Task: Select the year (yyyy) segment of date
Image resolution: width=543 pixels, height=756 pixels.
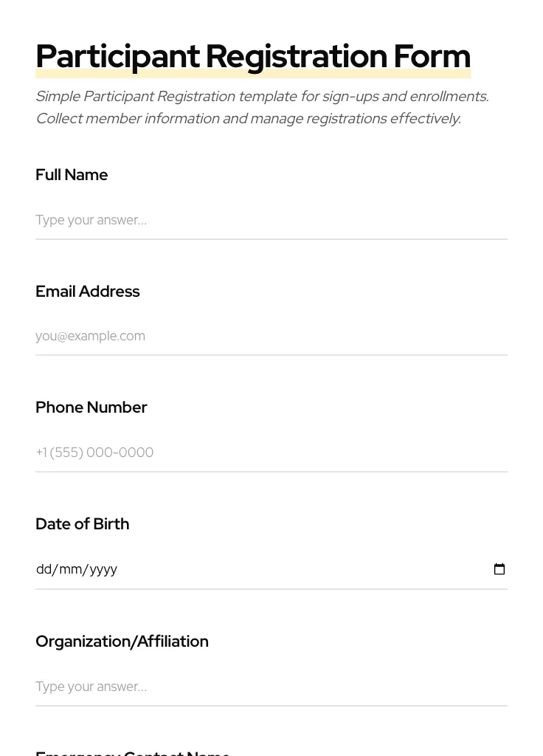Action: pyautogui.click(x=103, y=569)
